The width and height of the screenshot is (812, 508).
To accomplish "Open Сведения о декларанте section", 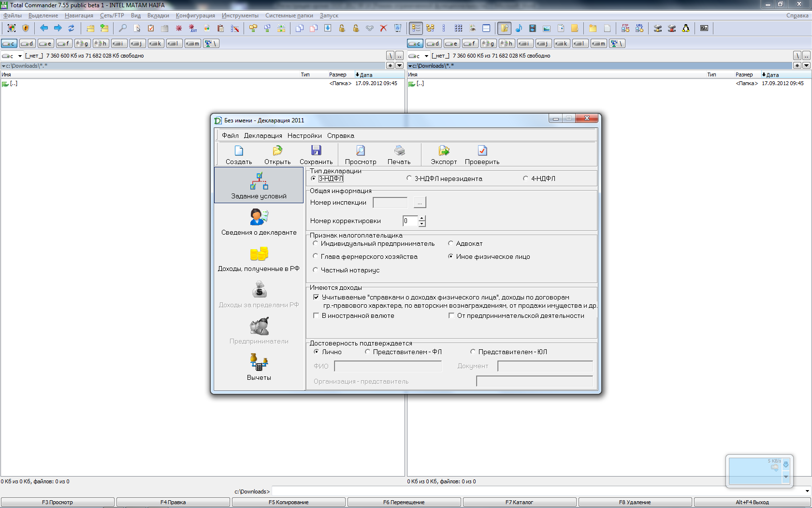I will [x=259, y=222].
